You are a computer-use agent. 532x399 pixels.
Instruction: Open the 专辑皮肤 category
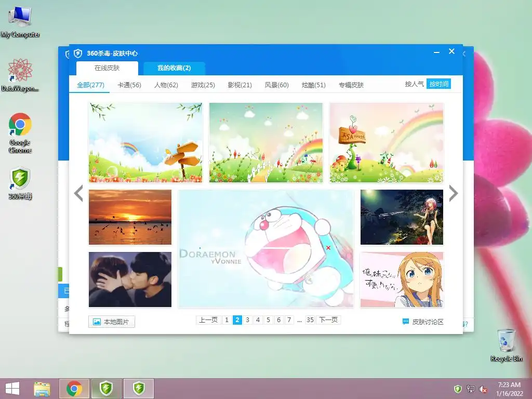click(351, 85)
